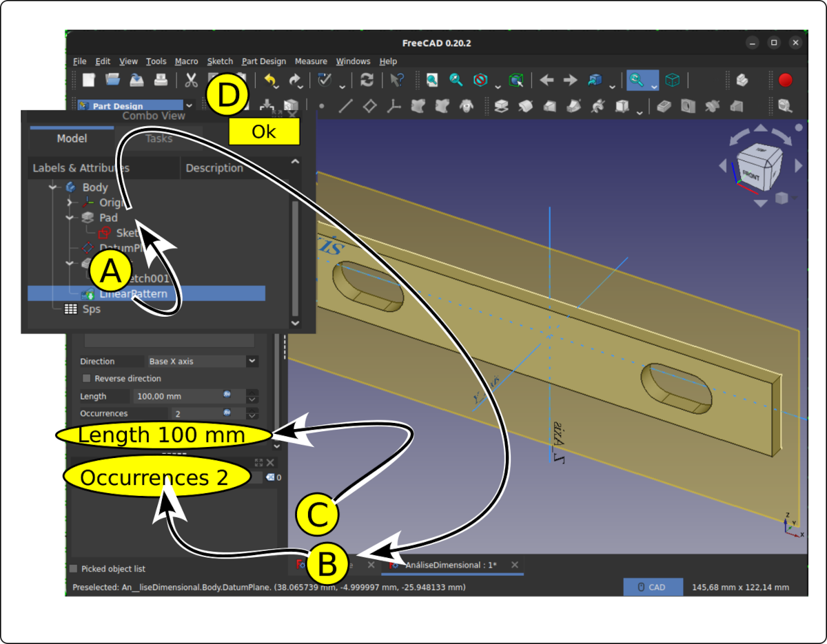
Task: Redo the last undone action
Action: coord(296,80)
